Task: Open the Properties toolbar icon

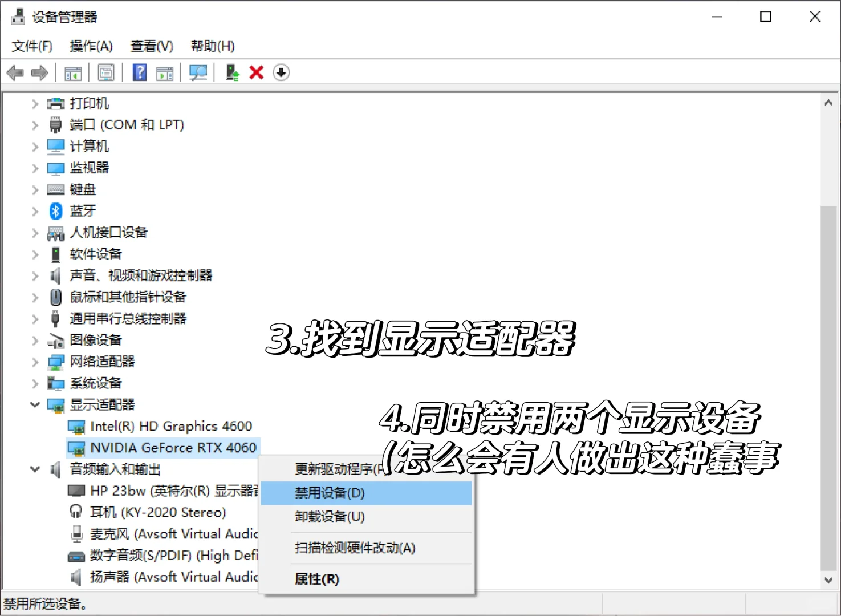Action: [106, 72]
